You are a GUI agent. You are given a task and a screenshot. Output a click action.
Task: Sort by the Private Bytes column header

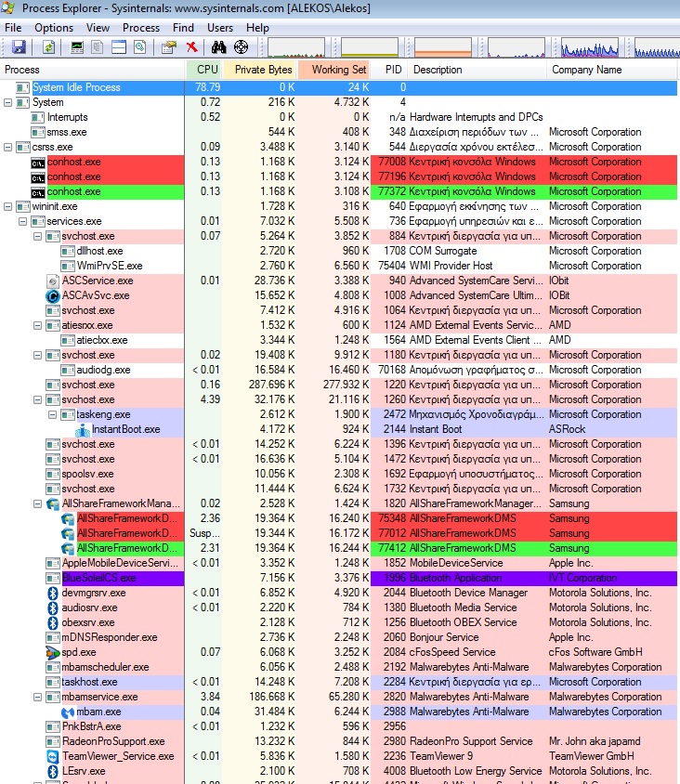coord(260,70)
